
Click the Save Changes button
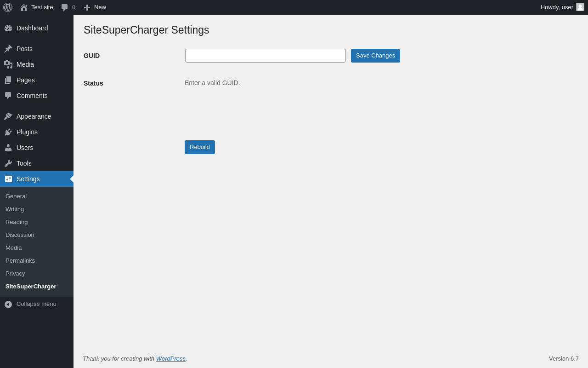375,56
